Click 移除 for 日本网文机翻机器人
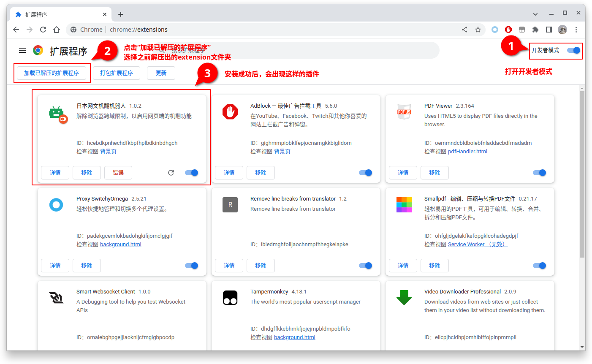Viewport: 592px width, 364px height. click(87, 173)
